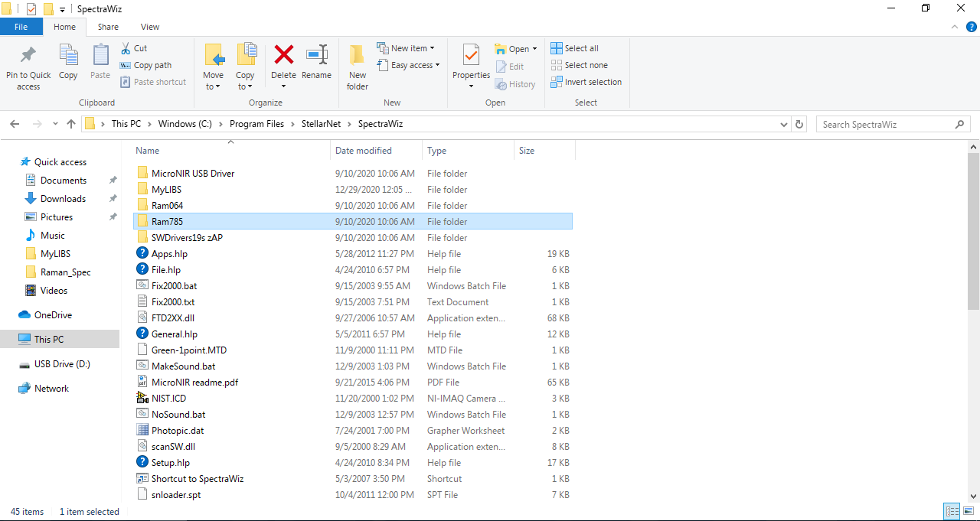Screen dimensions: 980x521
Task: Open USB Drive (D:) in navigation pane
Action: pos(62,364)
